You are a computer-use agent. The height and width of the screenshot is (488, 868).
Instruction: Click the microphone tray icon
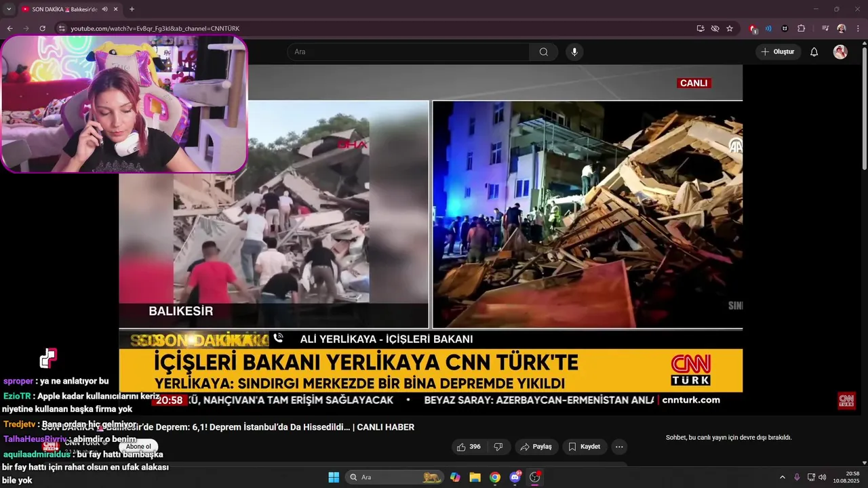[797, 477]
